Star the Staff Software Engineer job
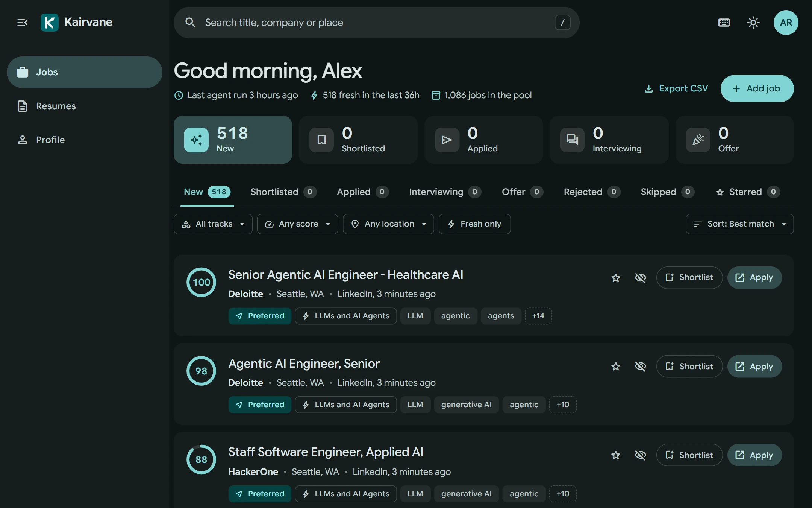Image resolution: width=812 pixels, height=508 pixels. 616,455
